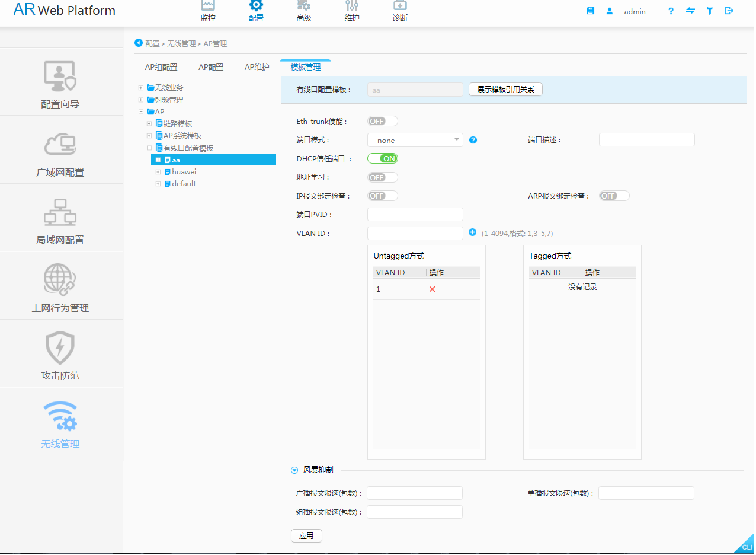This screenshot has height=555, width=756.
Task: Expand the huawei template tree node
Action: (158, 171)
